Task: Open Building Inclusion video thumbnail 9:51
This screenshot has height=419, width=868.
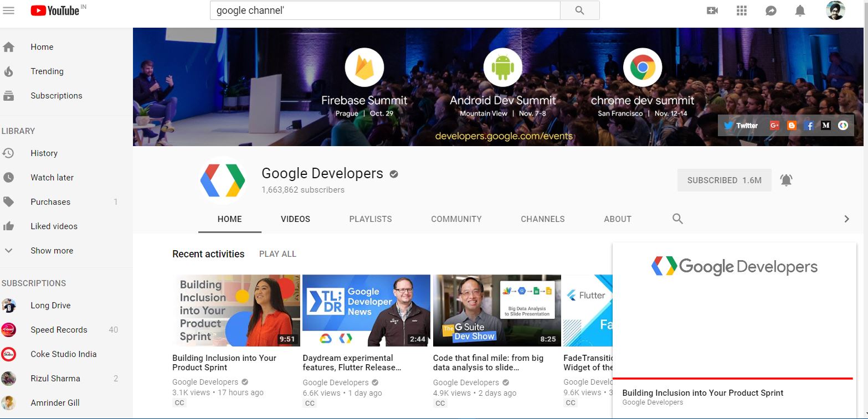Action: [x=236, y=311]
